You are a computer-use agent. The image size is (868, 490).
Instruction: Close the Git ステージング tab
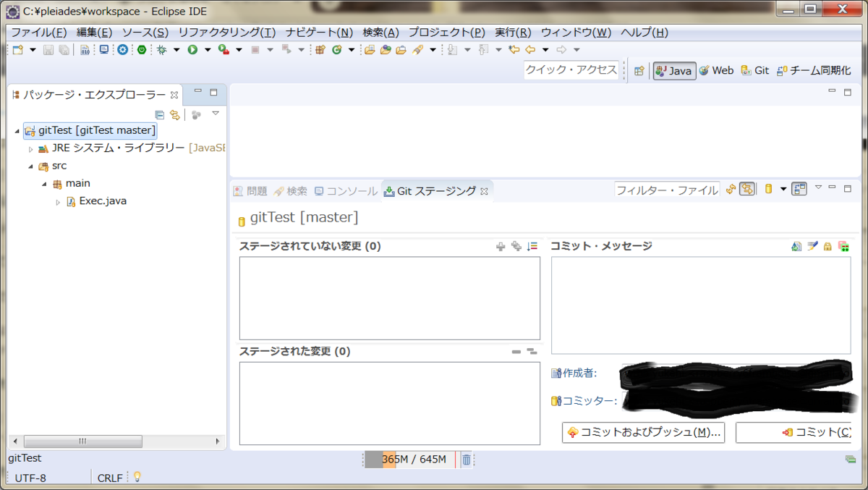[485, 191]
